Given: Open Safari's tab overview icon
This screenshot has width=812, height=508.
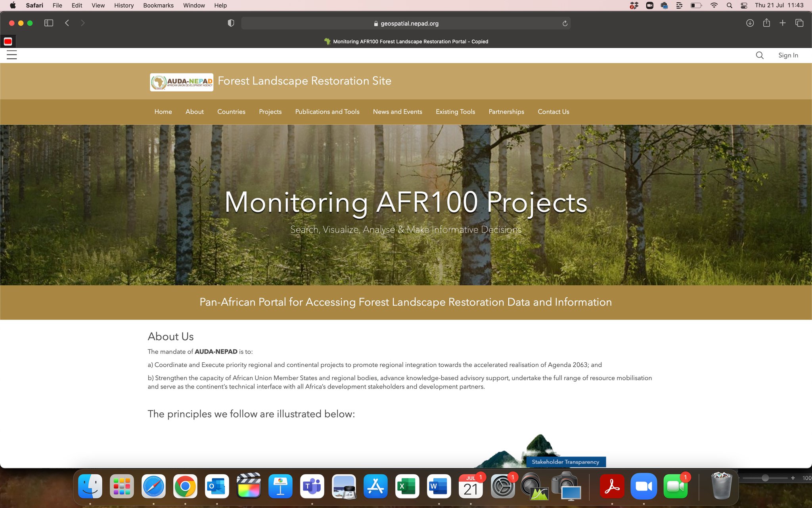Looking at the screenshot, I should tap(799, 23).
